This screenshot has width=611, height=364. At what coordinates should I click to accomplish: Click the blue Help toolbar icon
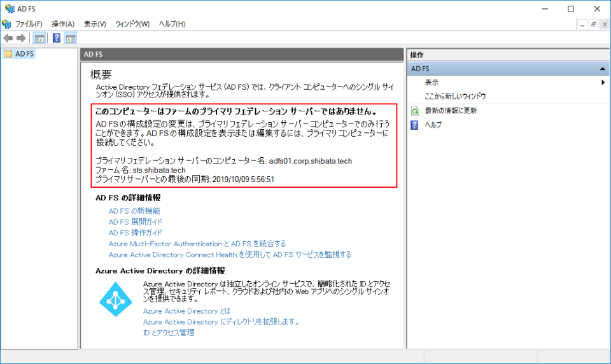(57, 38)
